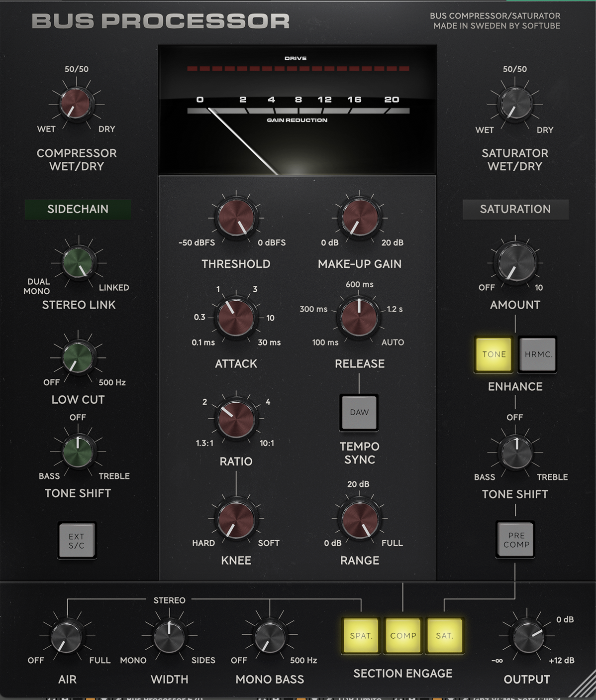Disable the SPAT. section engage button

click(x=361, y=636)
